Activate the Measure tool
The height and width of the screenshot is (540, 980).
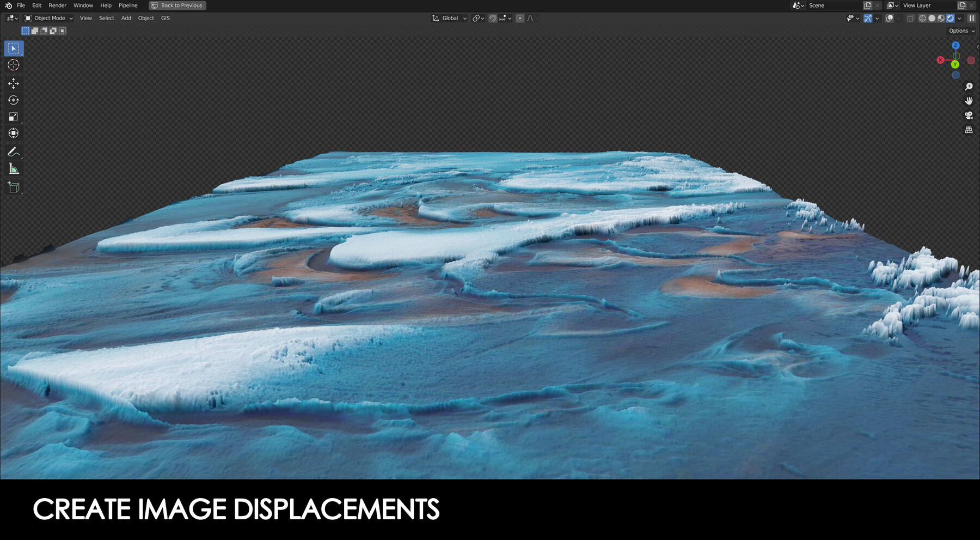pyautogui.click(x=13, y=168)
